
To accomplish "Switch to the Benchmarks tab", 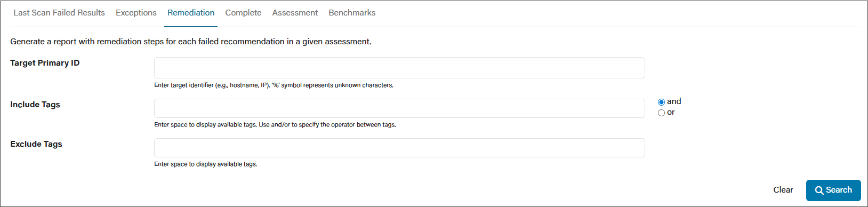I will 352,13.
